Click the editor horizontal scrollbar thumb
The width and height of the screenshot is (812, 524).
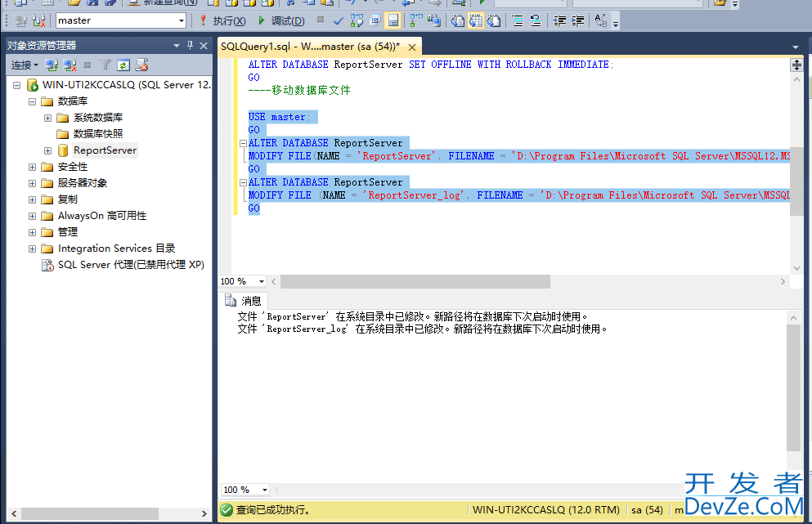point(415,282)
